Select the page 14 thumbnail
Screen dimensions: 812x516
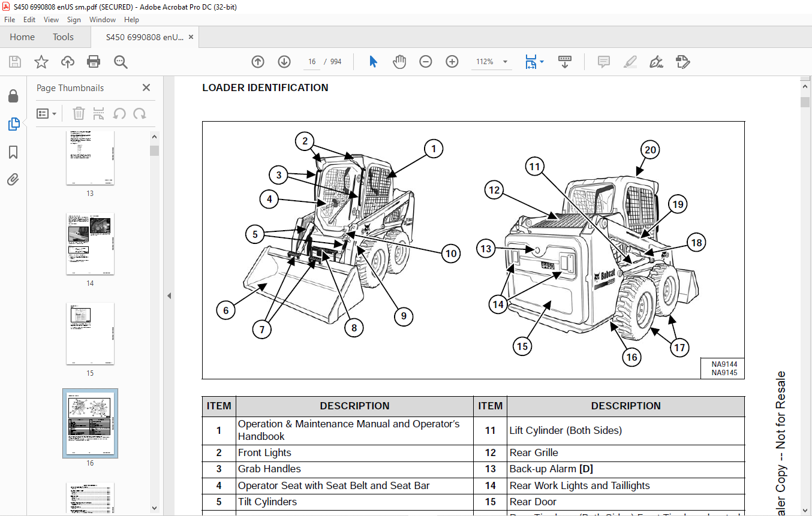pos(90,244)
